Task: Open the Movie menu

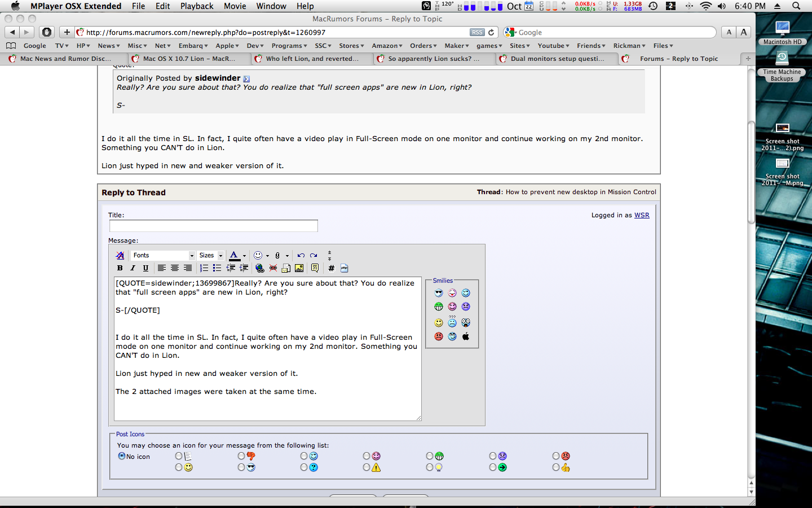Action: (235, 6)
